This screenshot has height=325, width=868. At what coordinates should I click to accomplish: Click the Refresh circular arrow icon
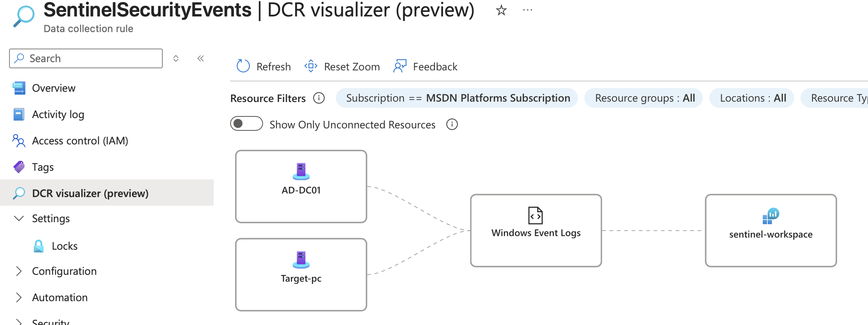(243, 66)
